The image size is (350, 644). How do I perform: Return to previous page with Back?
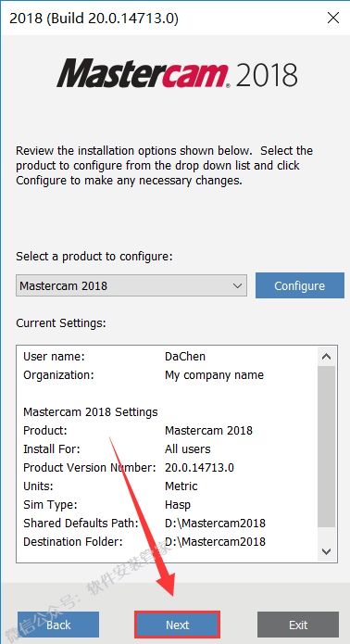point(58,625)
